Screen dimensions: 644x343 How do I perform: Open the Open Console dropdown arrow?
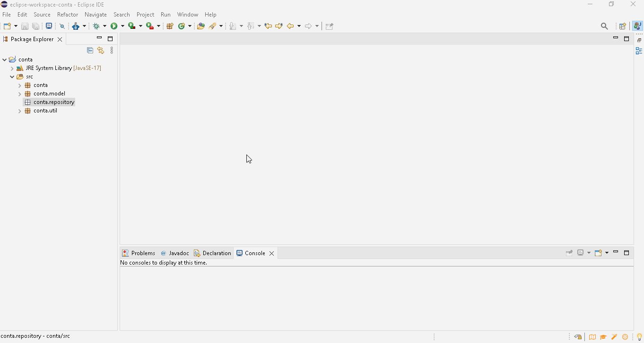[607, 253]
